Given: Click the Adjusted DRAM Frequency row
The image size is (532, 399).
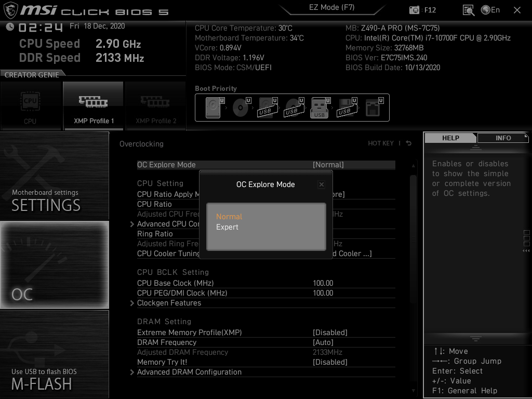Looking at the screenshot, I should [266, 352].
